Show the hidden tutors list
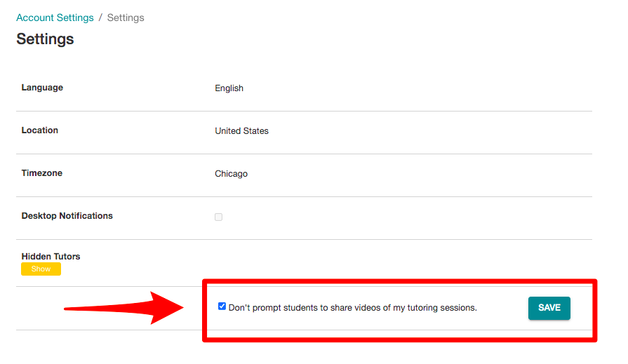The width and height of the screenshot is (628, 364). 41,269
